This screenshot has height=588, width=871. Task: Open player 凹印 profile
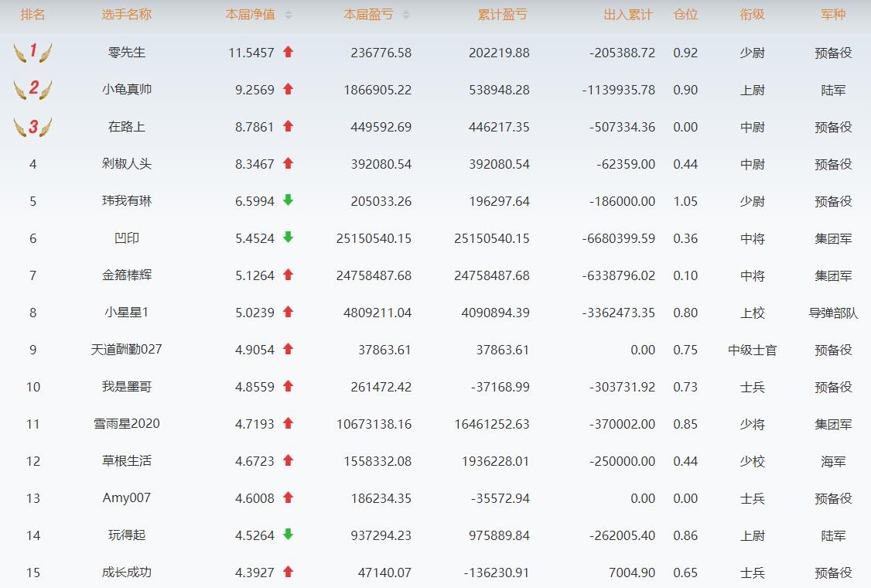coord(127,238)
